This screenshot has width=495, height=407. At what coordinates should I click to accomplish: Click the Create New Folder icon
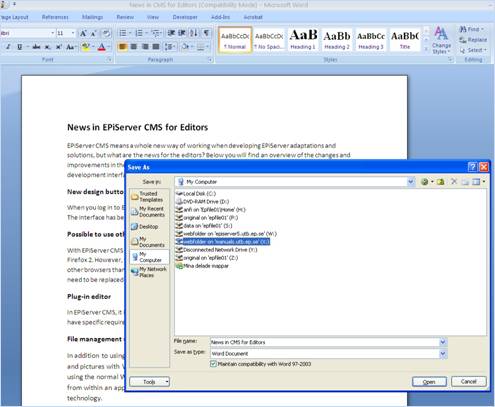[x=465, y=182]
